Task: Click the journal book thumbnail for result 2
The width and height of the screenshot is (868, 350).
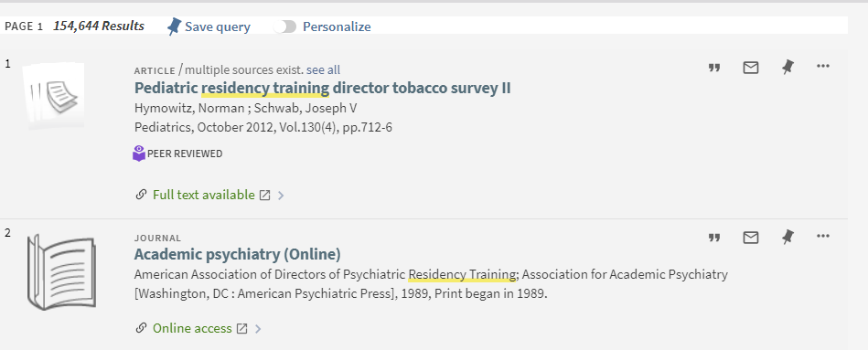Action: [61, 271]
